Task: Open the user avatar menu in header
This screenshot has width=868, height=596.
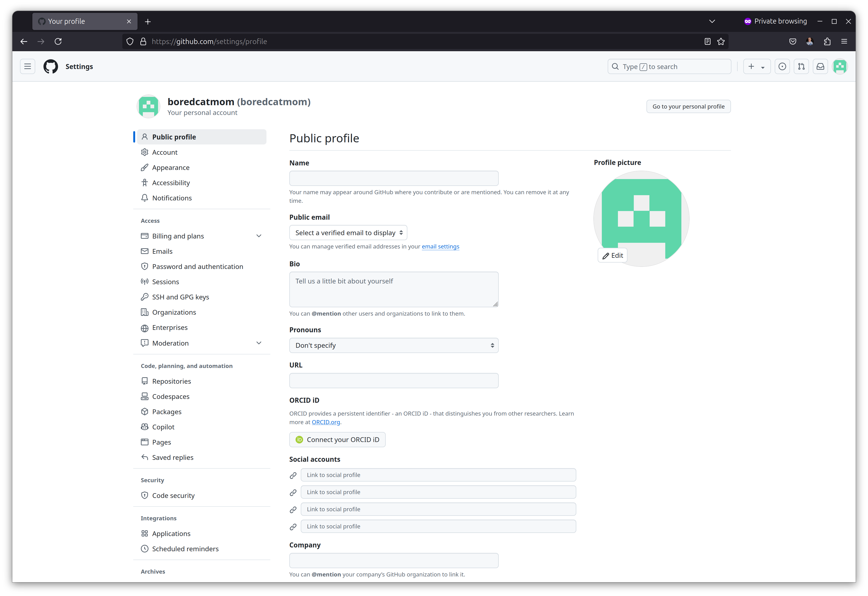Action: click(840, 66)
